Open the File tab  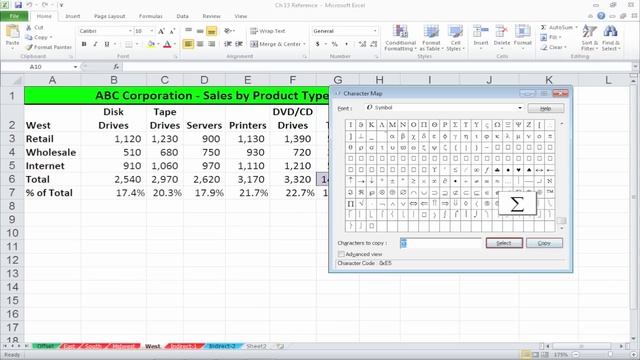pos(14,16)
